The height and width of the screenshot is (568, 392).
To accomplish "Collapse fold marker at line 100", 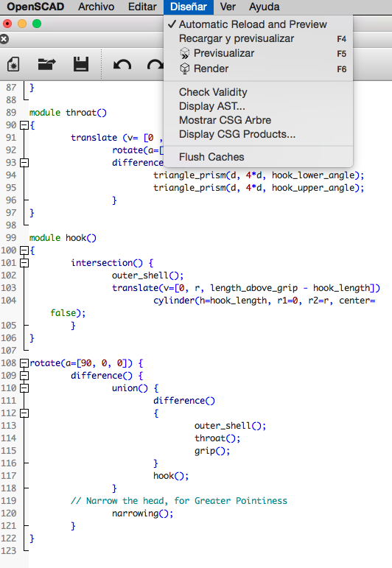I will pyautogui.click(x=24, y=250).
